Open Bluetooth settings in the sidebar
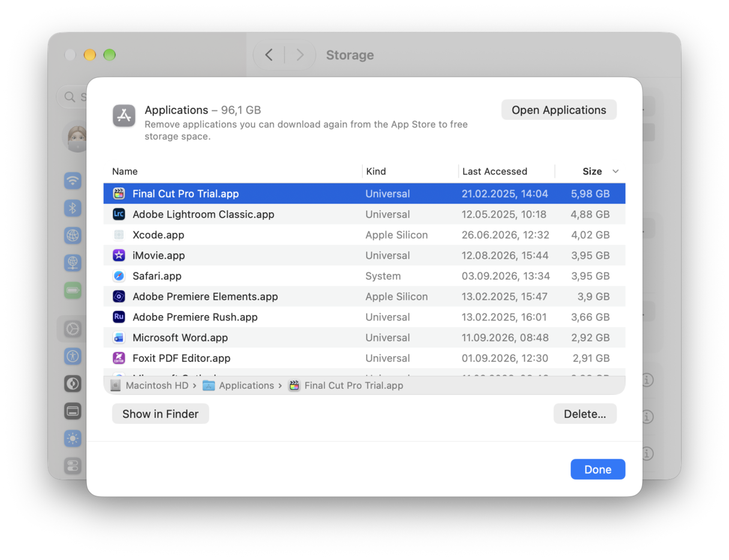729x560 pixels. click(73, 208)
